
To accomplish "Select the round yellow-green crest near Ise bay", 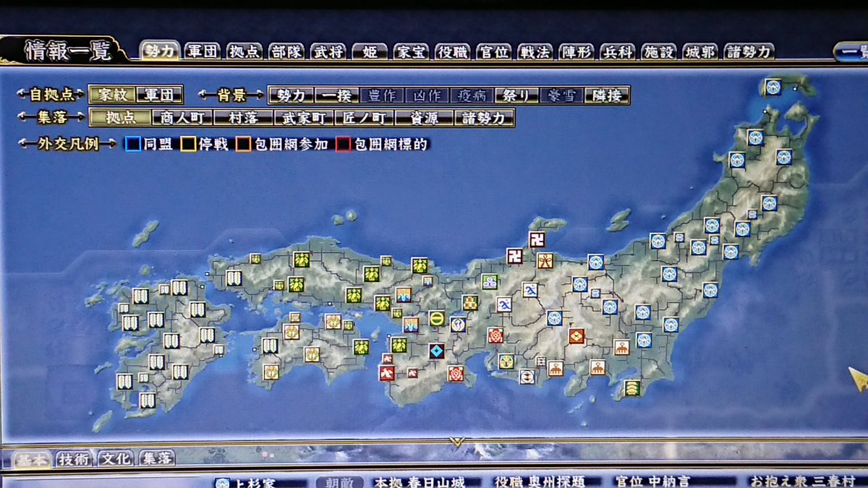I will point(506,360).
